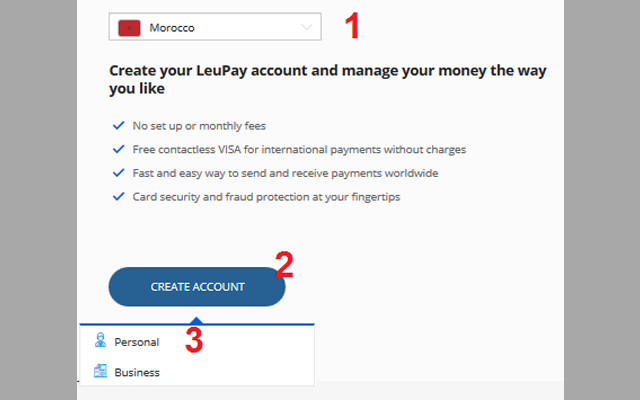The image size is (640, 400).
Task: Click the red number 1 annotation
Action: pyautogui.click(x=351, y=25)
